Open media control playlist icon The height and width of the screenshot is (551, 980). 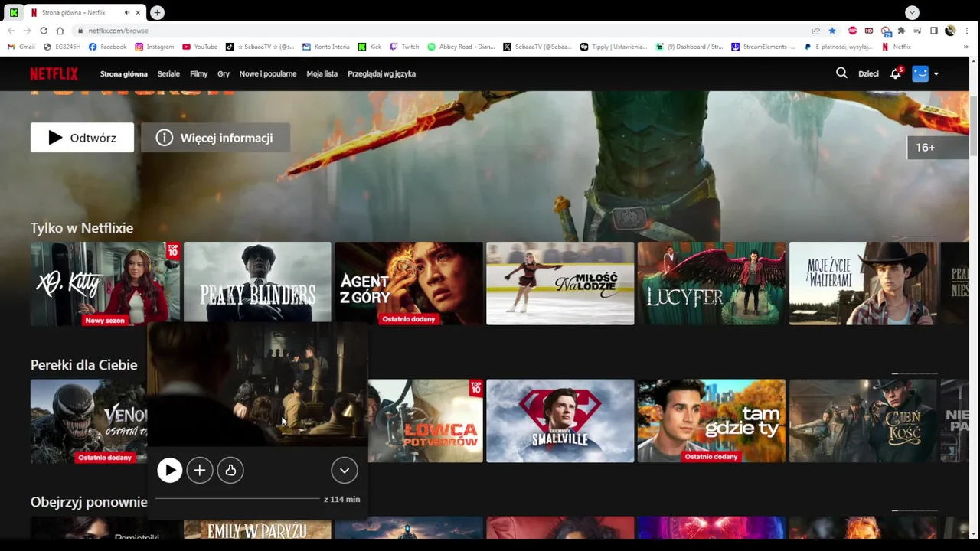pos(917,31)
